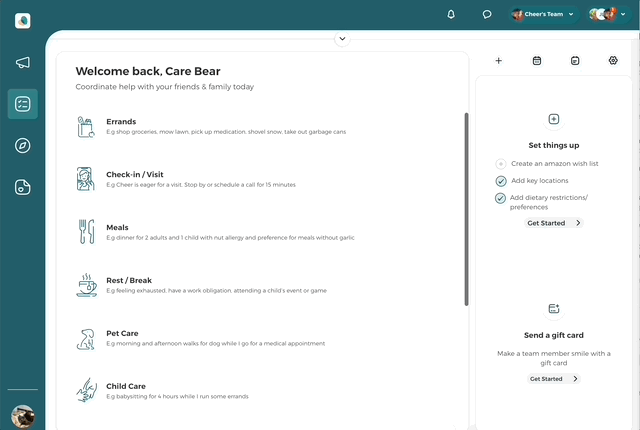
Task: Open the announcements megaphone icon
Action: (22, 62)
